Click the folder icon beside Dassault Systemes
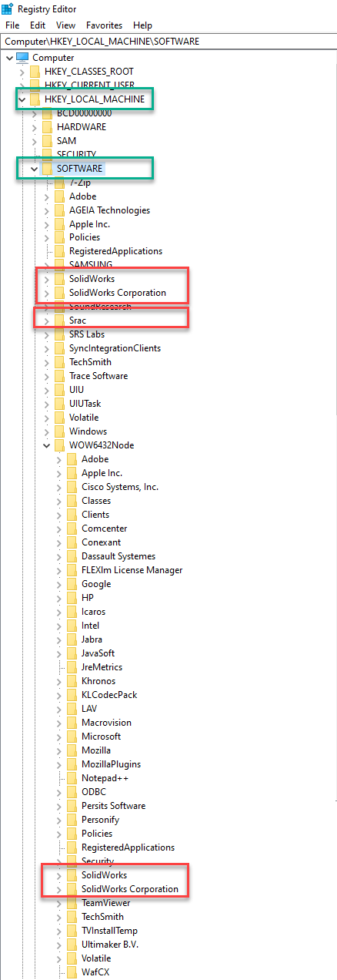 73,556
